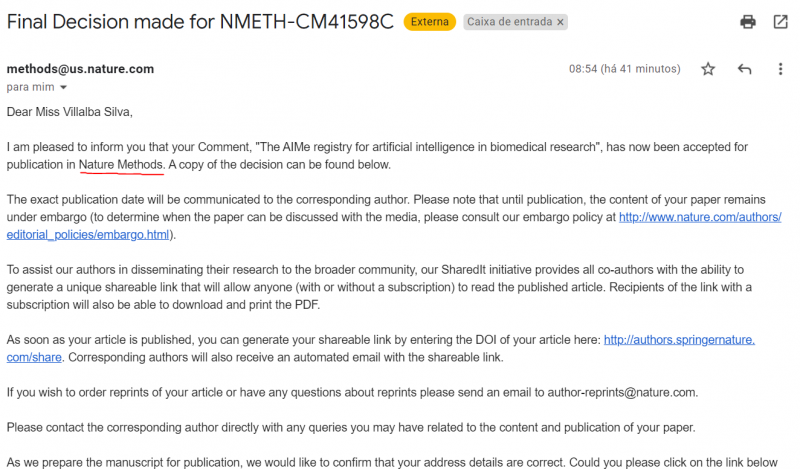Print this email message
Image resolution: width=800 pixels, height=469 pixels.
pos(748,22)
